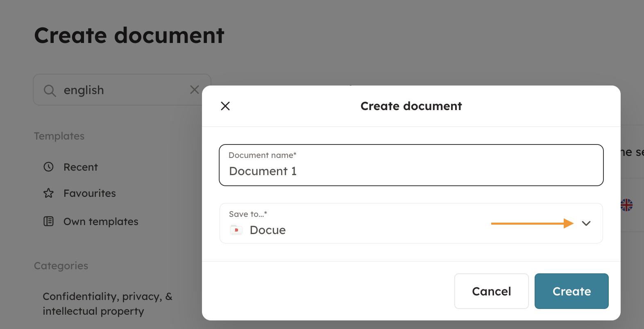Clear the 'english' search with the X

coord(195,90)
